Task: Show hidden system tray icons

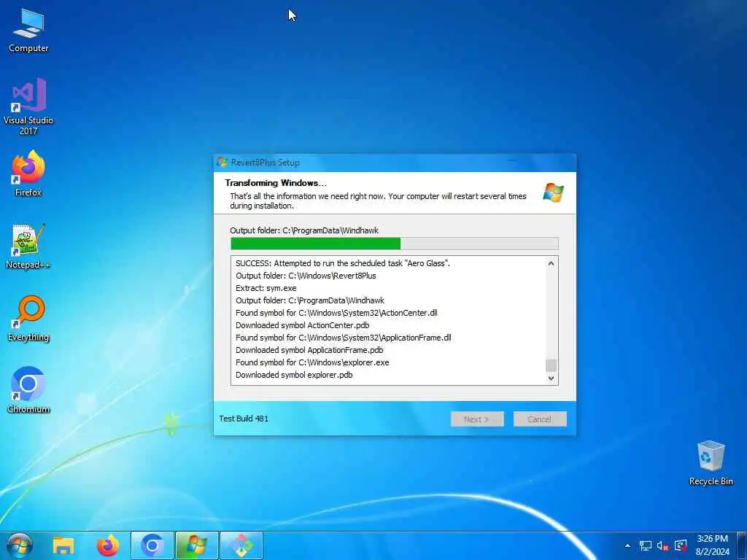Action: [x=627, y=545]
